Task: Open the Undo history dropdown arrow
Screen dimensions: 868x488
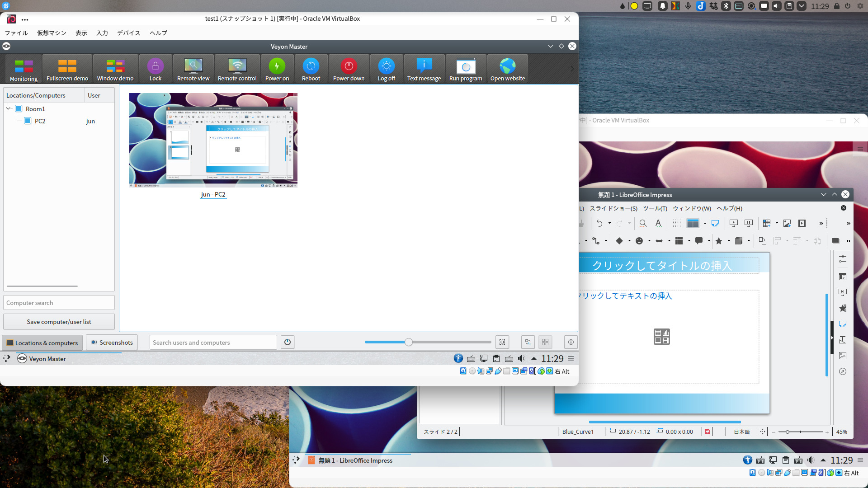Action: [x=609, y=223]
